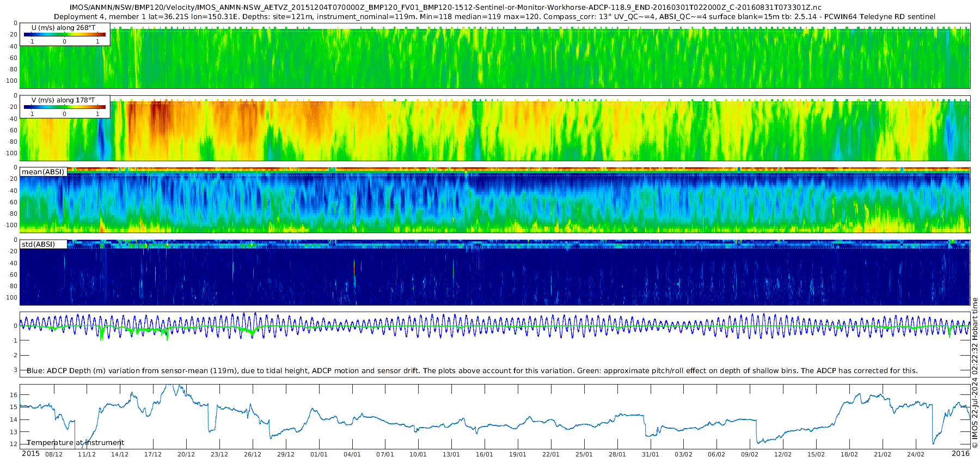
Task: Click the V (m/s) along 178°T colorbar
Action: (x=64, y=107)
